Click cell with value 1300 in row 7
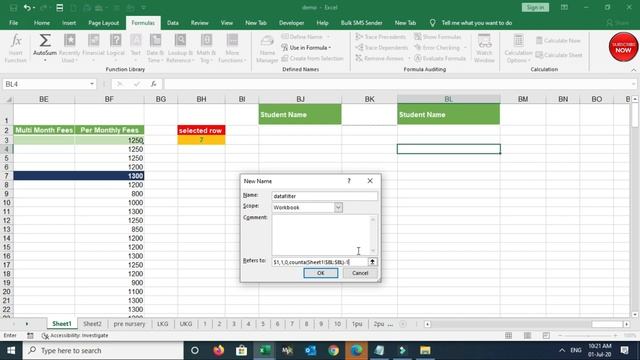The width and height of the screenshot is (640, 360). coord(109,176)
